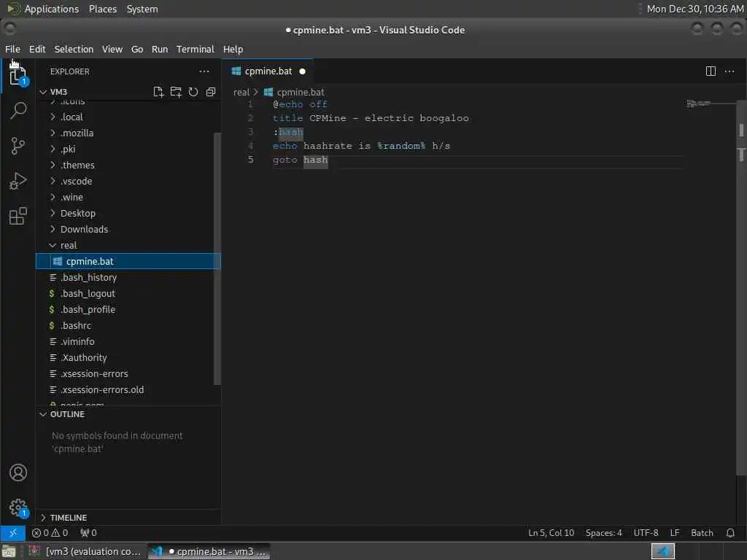Refresh the Explorer file tree
Screen dimensions: 747x560
193,92
